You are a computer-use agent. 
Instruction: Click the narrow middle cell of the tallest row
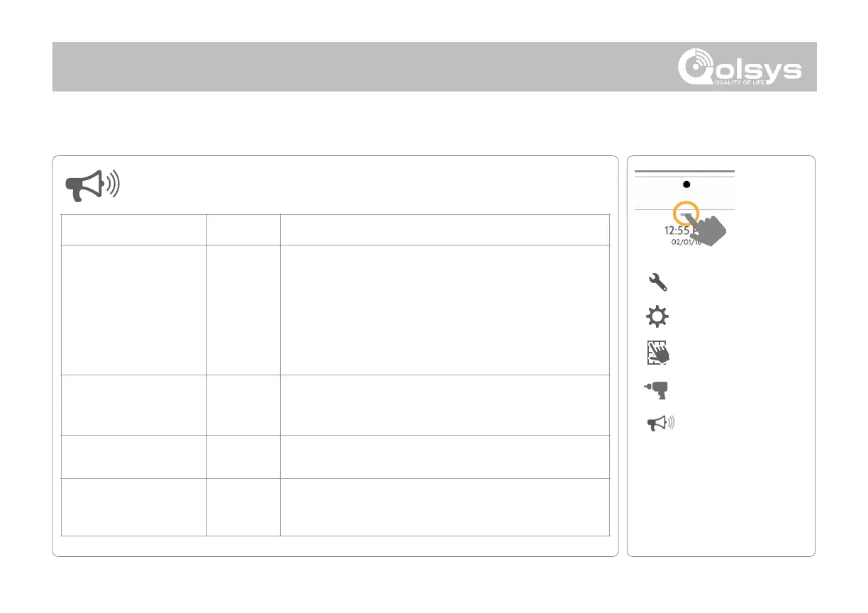pos(243,310)
